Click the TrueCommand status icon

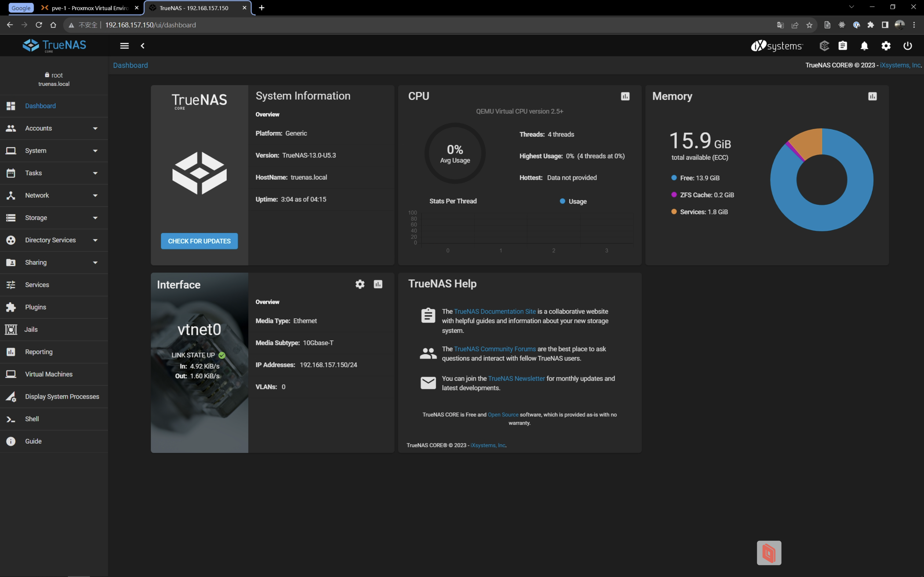point(824,46)
